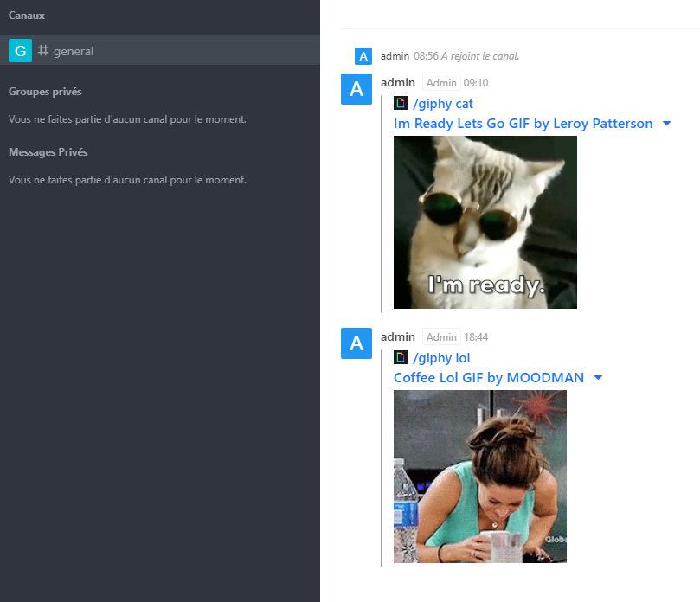Click the Giphy logo next to "/giphy lol"

coord(400,357)
